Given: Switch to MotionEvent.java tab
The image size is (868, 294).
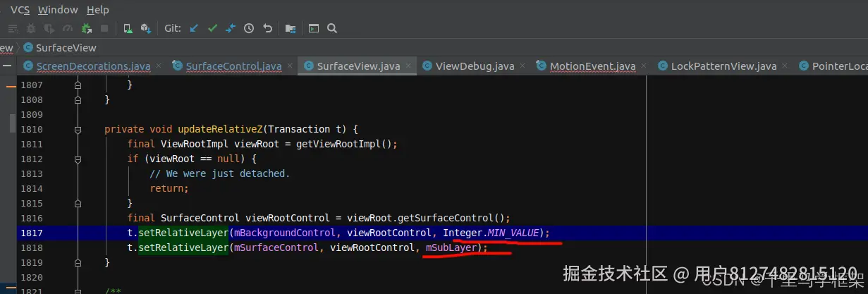Looking at the screenshot, I should tap(592, 66).
